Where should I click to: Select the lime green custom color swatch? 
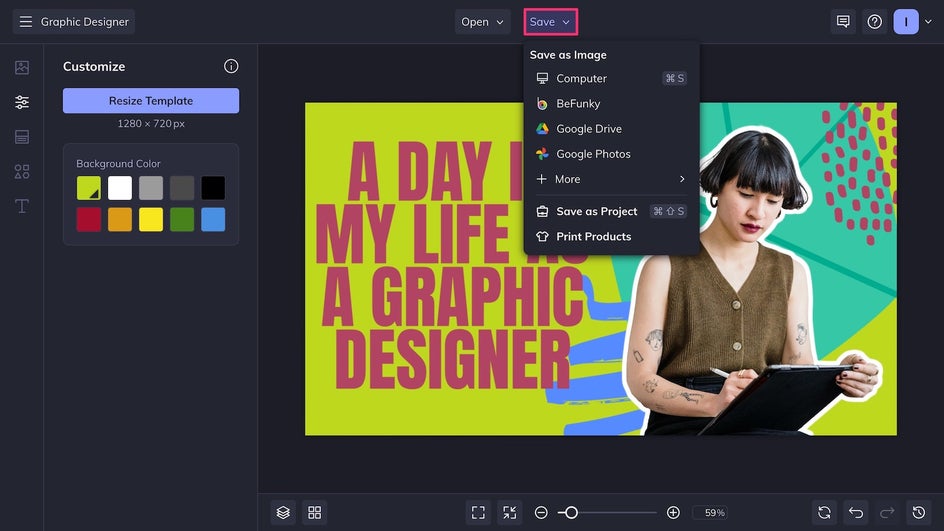tap(88, 188)
